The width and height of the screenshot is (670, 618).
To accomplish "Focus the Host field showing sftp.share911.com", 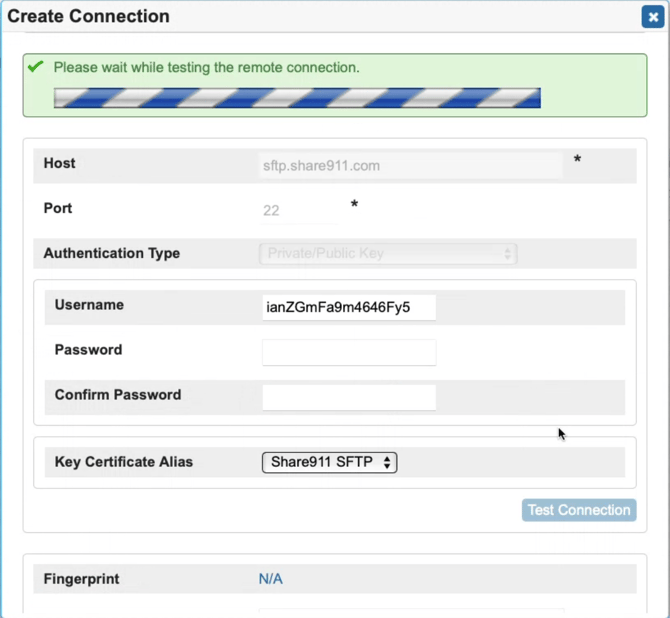I will (x=410, y=166).
